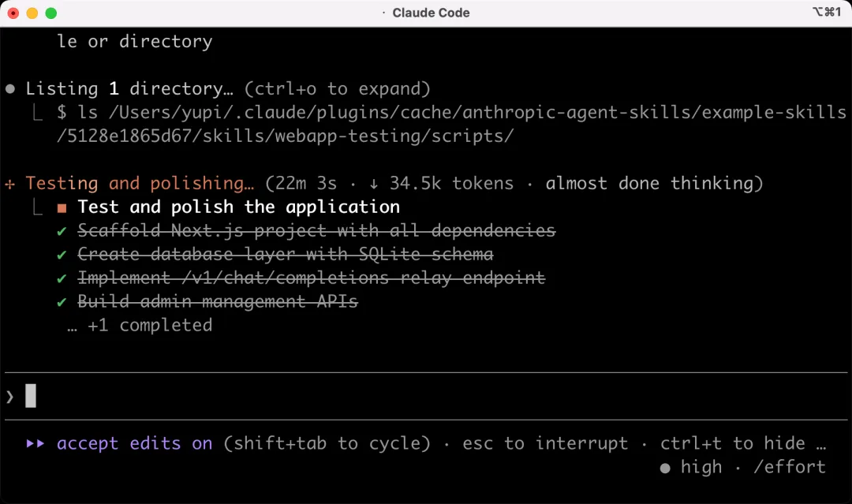
Task: Expand the '… +1 completed' task summary
Action: 140,325
